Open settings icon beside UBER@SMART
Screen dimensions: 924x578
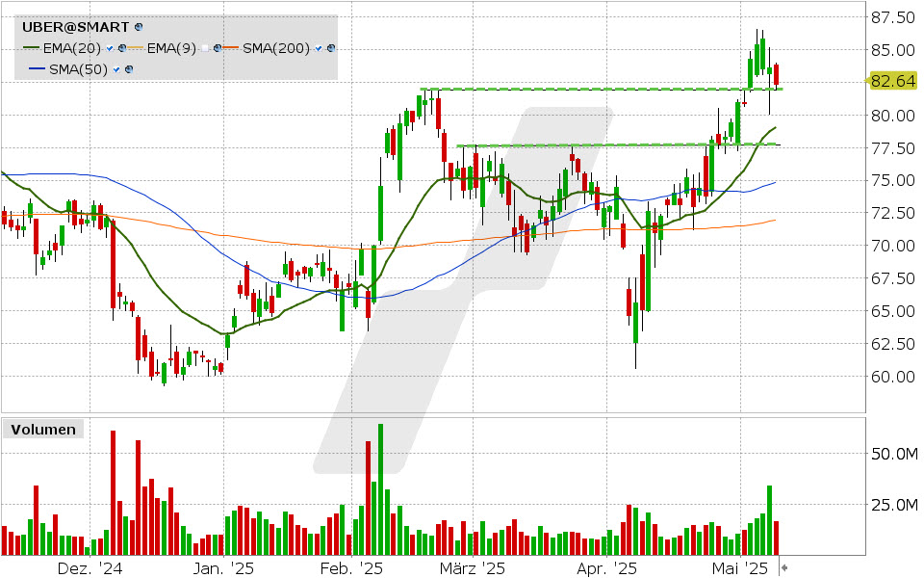coord(139,27)
